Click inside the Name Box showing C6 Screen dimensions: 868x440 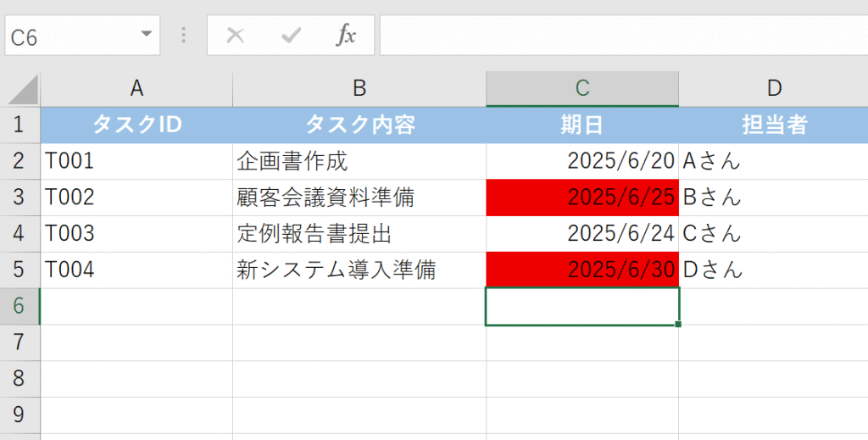point(68,36)
